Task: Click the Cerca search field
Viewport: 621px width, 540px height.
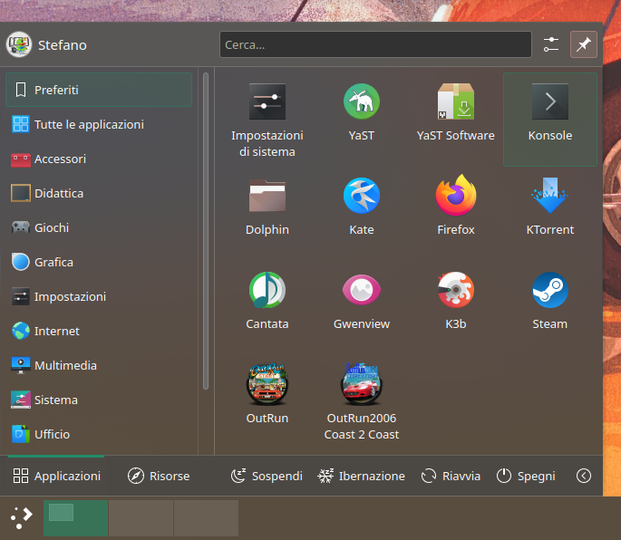Action: (375, 45)
